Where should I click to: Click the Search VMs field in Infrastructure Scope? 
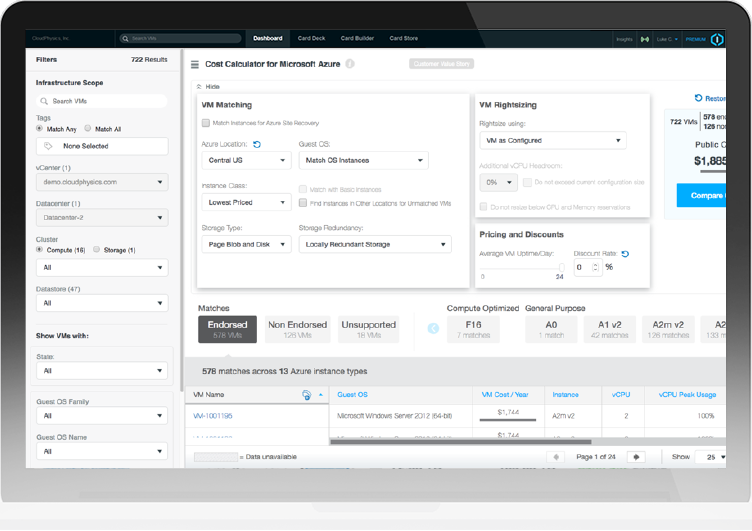coord(101,101)
